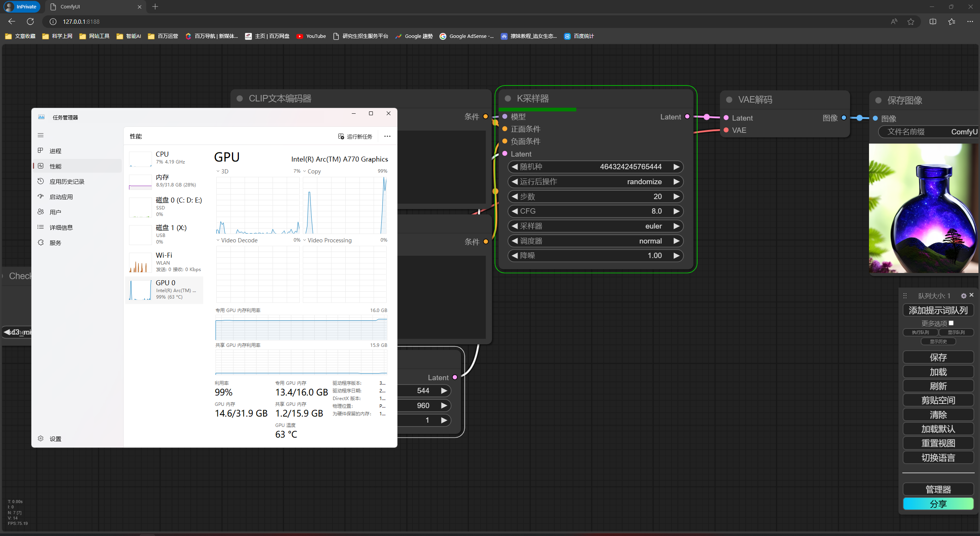Click the Task Manager hamburger menu icon
The height and width of the screenshot is (536, 980).
pos(41,135)
